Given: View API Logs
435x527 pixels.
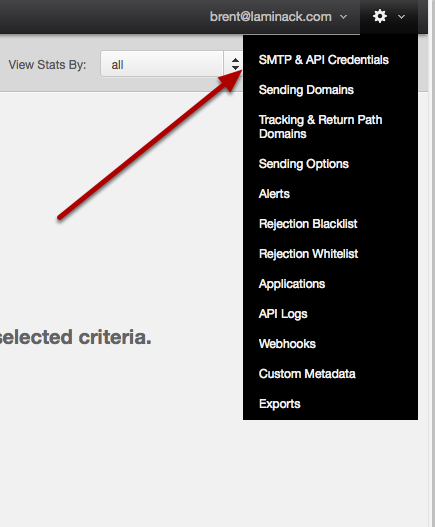Looking at the screenshot, I should click(x=283, y=314).
